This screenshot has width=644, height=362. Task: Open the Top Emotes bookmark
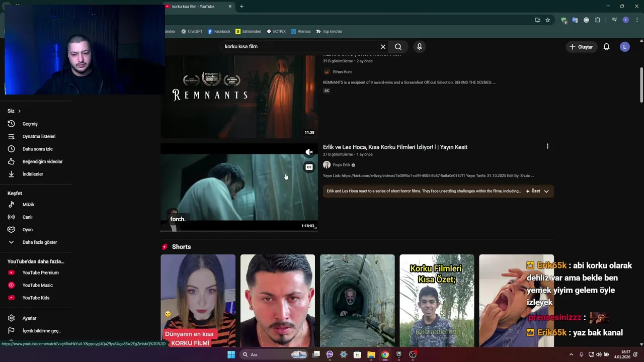tap(329, 31)
